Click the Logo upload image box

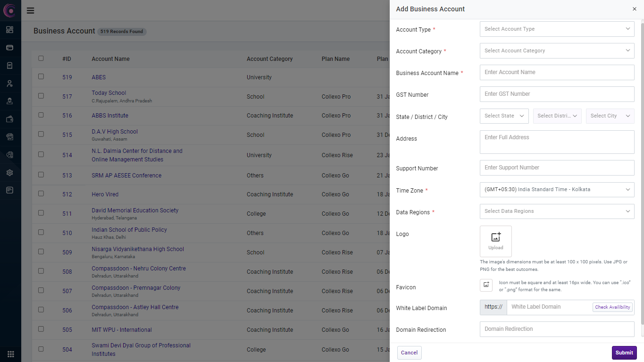coord(495,241)
